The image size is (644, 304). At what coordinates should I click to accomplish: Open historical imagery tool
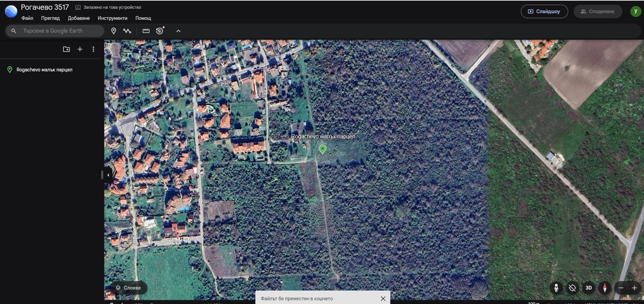click(160, 31)
